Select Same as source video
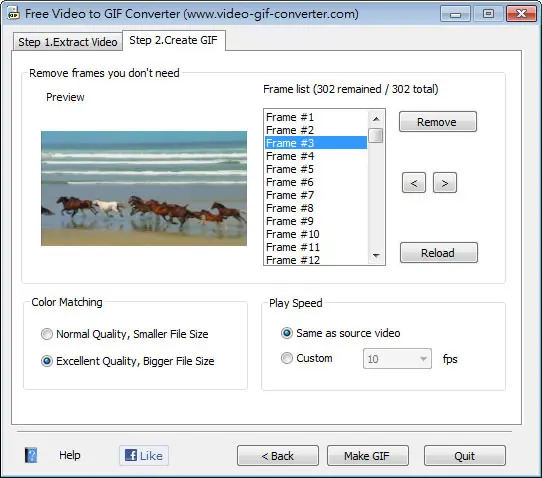 [287, 333]
